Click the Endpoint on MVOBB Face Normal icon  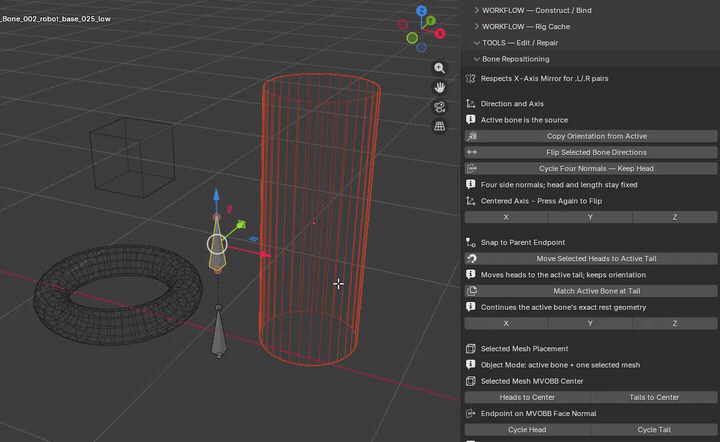click(471, 414)
